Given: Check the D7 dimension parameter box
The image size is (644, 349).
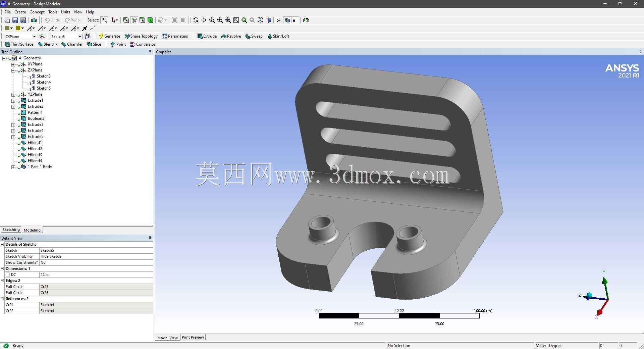Looking at the screenshot, I should point(8,275).
